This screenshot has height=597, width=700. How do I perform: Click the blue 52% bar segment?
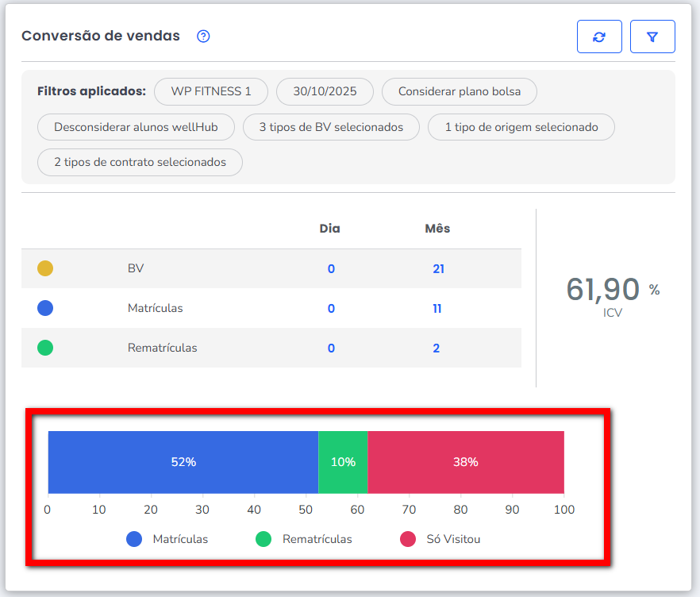(183, 462)
